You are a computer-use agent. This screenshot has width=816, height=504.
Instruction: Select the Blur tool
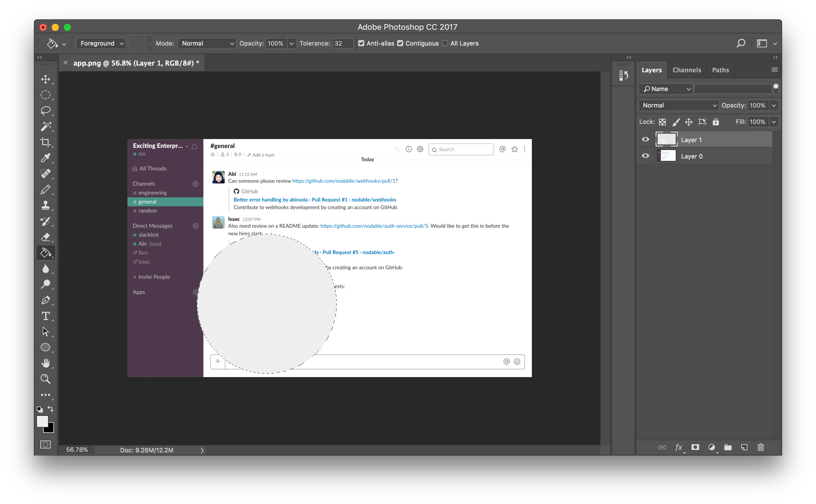click(46, 269)
